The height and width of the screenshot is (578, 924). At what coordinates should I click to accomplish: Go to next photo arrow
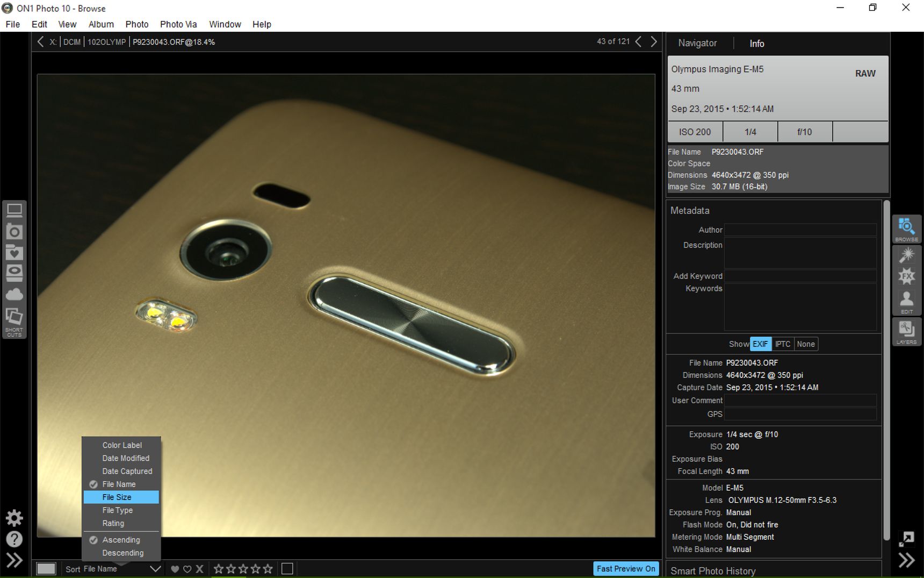[654, 41]
